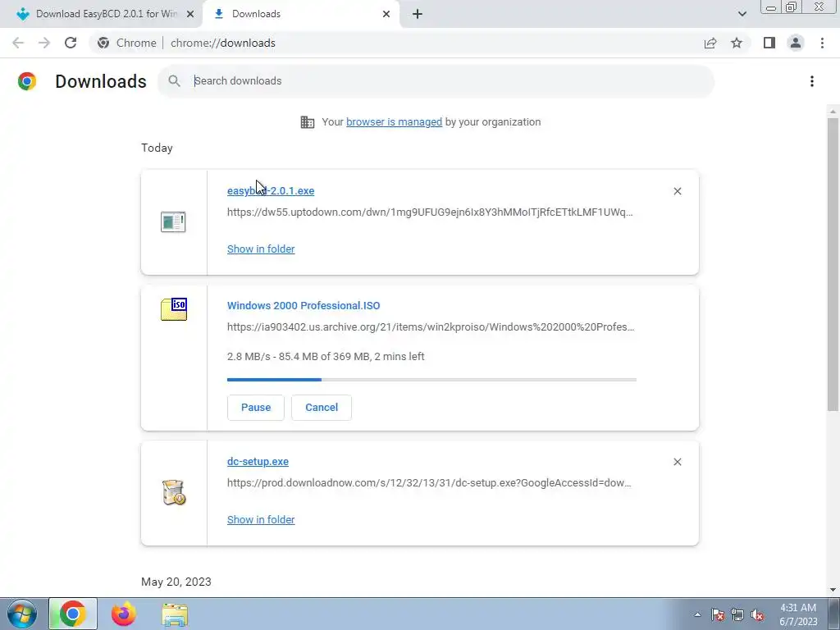Click the Chrome site info chip
This screenshot has width=840, height=630.
click(127, 43)
